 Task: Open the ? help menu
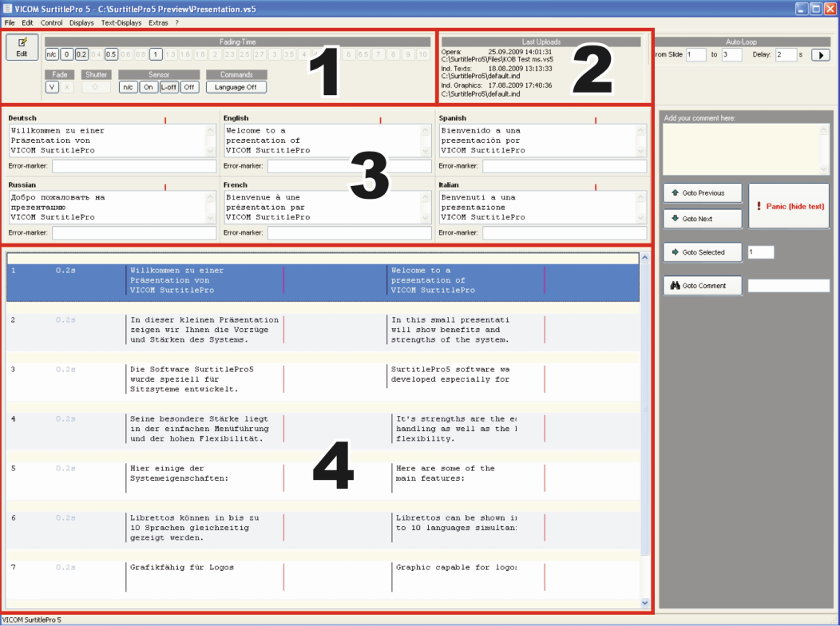176,23
